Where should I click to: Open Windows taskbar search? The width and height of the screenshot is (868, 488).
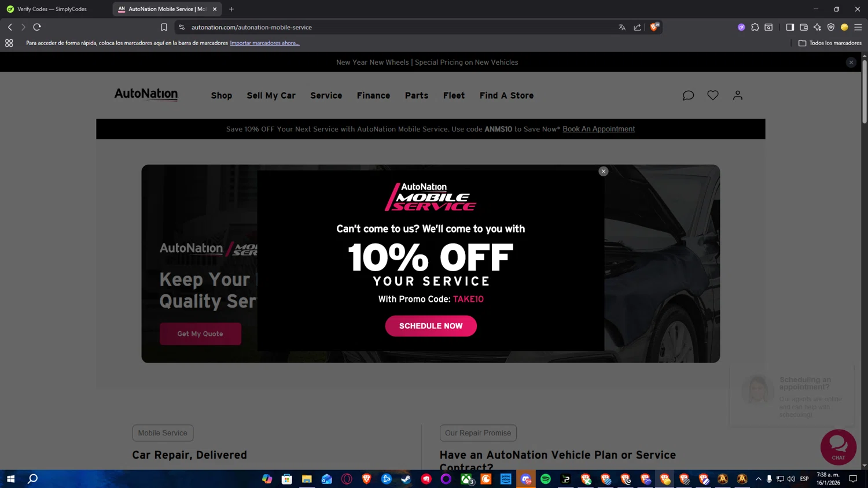pos(33,479)
